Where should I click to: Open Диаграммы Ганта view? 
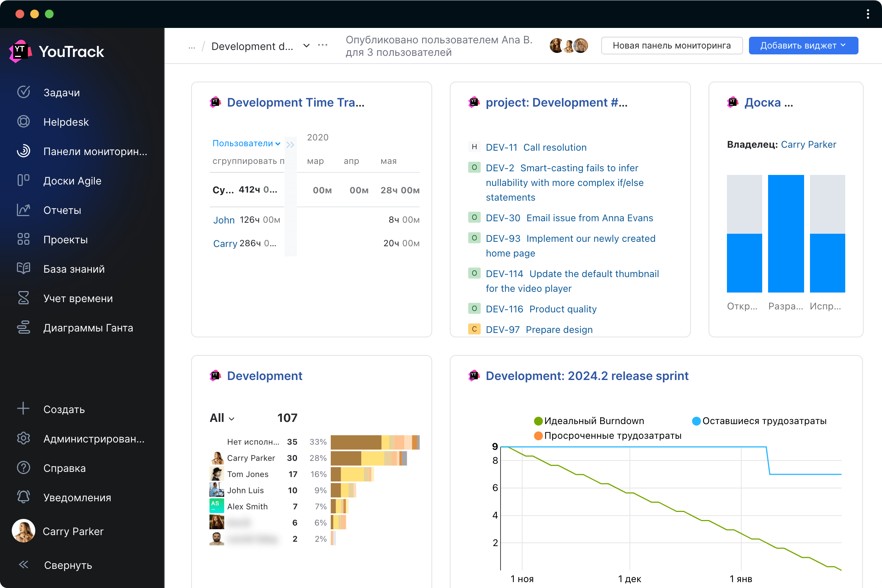pyautogui.click(x=88, y=327)
